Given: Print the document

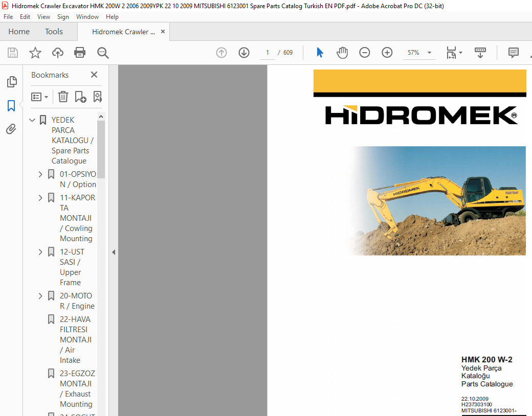Looking at the screenshot, I should (80, 53).
